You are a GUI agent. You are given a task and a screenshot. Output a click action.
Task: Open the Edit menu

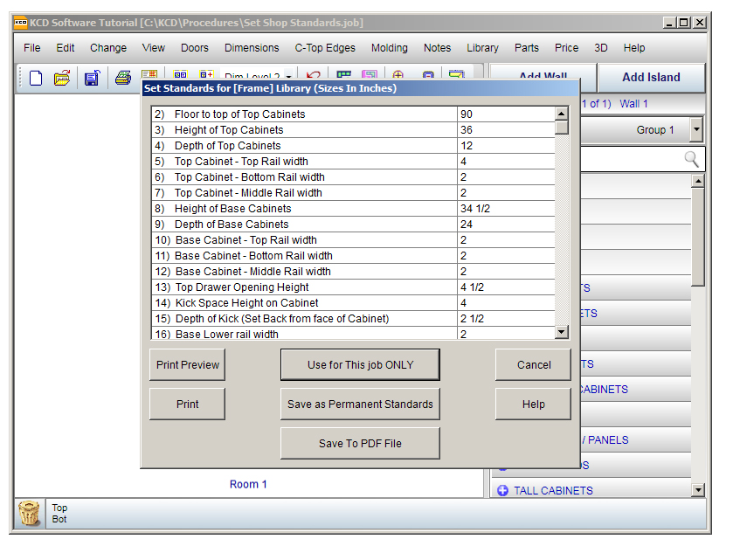pos(65,48)
